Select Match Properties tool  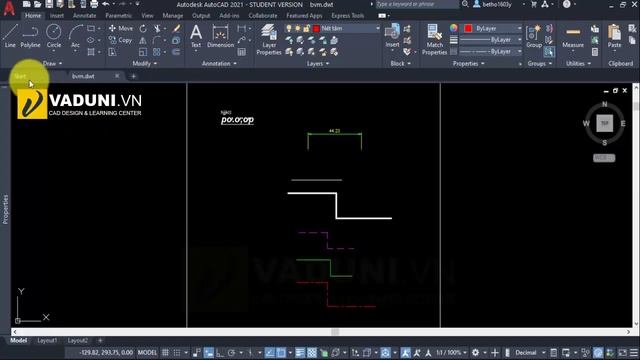[x=434, y=39]
